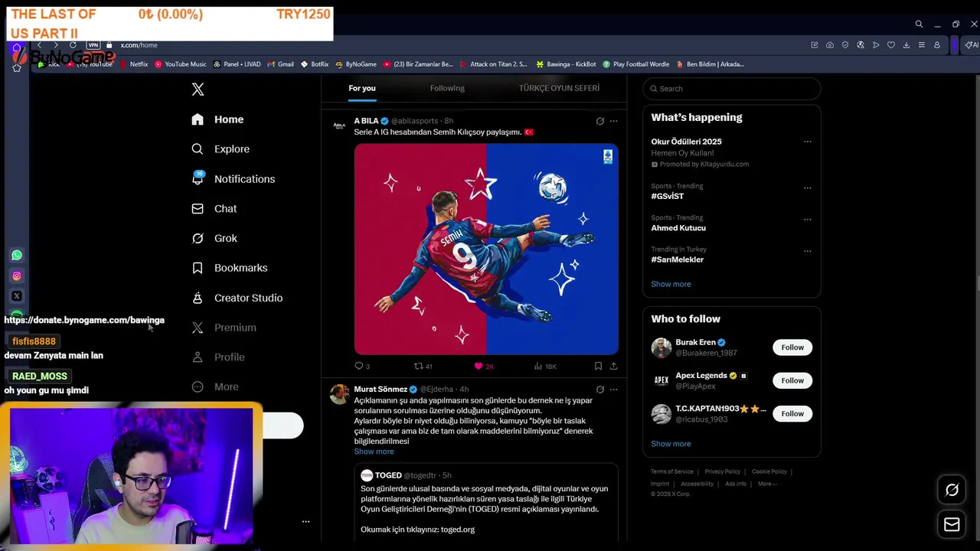Screen dimensions: 980x551
Task: Open Grok from the left navigation
Action: 214,239
